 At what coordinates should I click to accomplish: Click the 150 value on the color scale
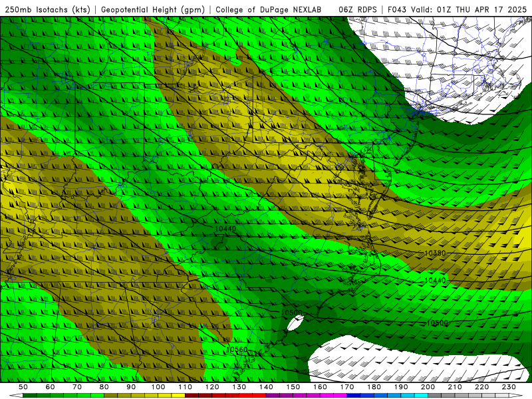coord(293,387)
